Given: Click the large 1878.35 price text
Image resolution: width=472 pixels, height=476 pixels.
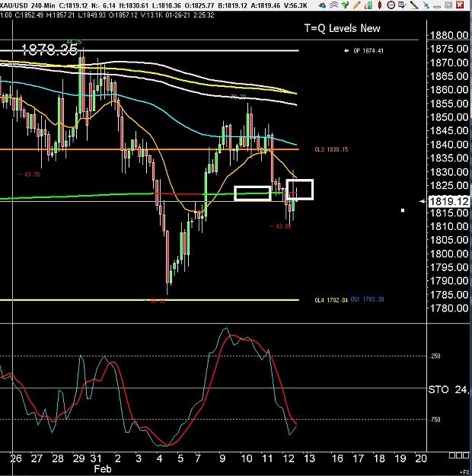Looking at the screenshot, I should [x=49, y=50].
